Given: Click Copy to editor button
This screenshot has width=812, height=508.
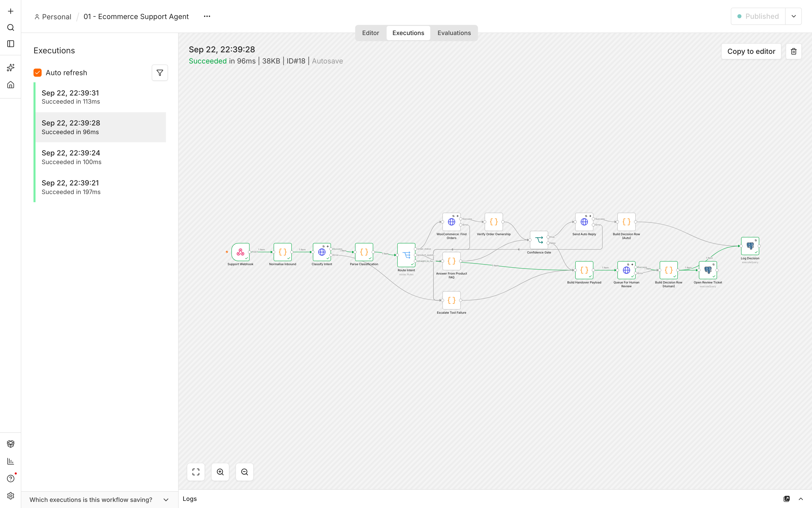Looking at the screenshot, I should click(x=751, y=51).
